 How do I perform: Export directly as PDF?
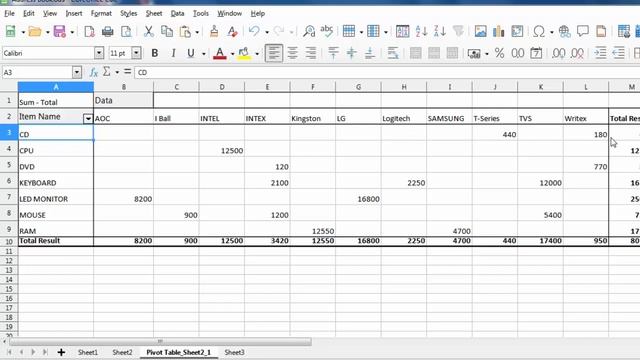(89, 31)
